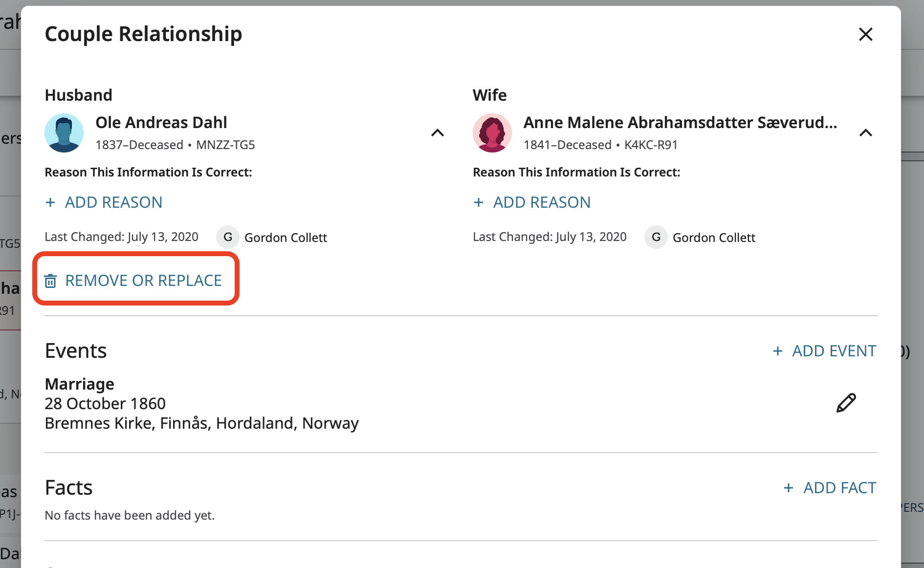Click the wife's pink portrait avatar
Image resolution: width=924 pixels, height=568 pixels.
coord(492,133)
